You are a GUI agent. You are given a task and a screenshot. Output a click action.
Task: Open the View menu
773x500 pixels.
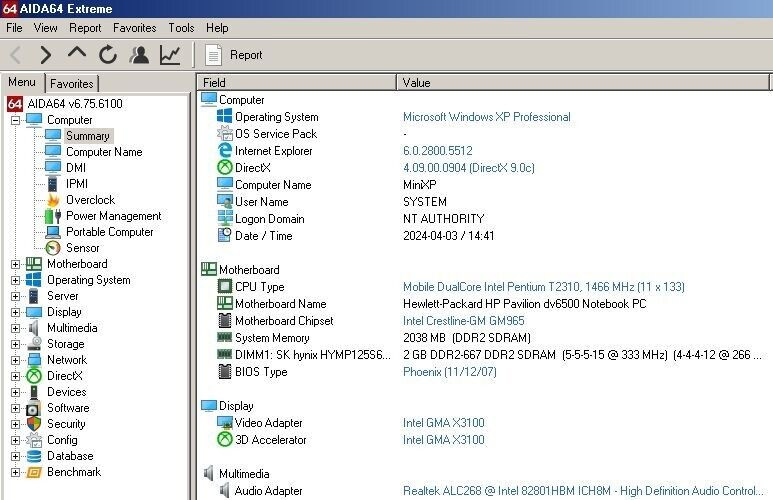pyautogui.click(x=45, y=28)
